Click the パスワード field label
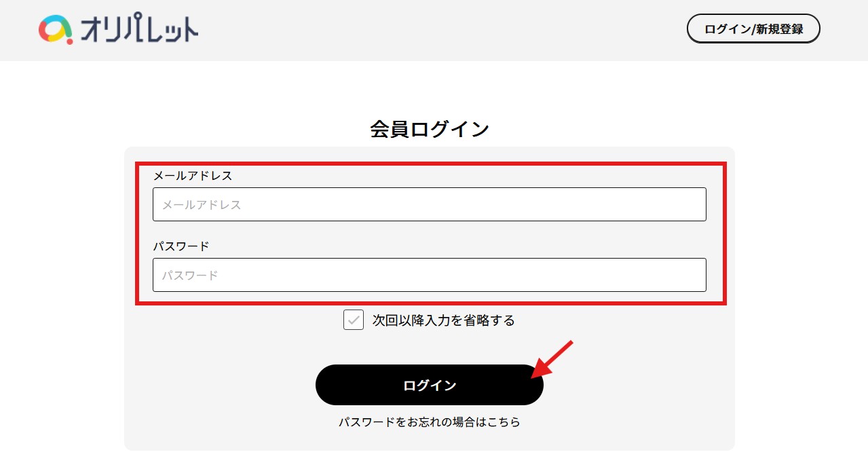 [x=181, y=246]
